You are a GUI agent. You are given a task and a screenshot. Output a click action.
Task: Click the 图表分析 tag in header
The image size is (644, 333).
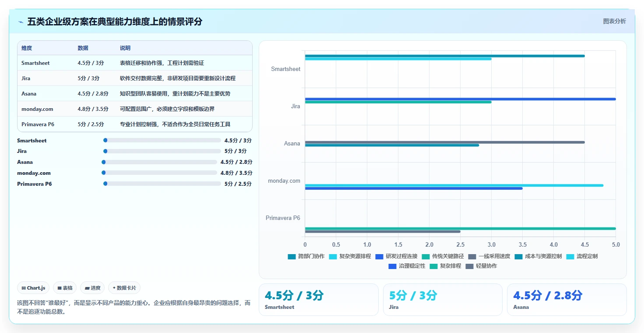tap(614, 21)
